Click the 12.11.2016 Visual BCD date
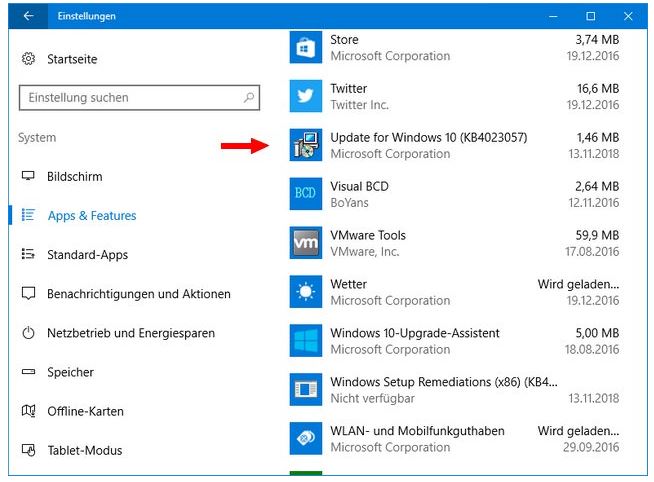654x482 pixels. tap(594, 203)
